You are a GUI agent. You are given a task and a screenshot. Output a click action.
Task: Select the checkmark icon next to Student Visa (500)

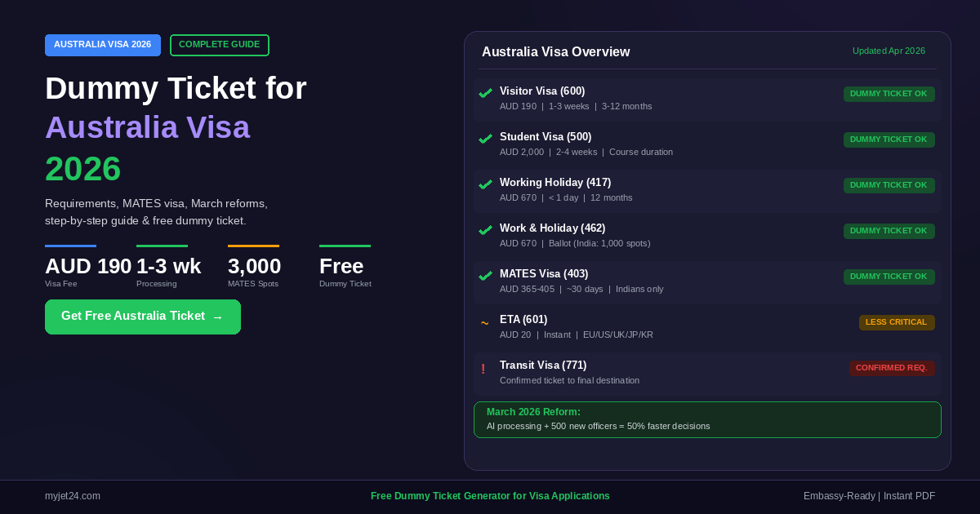(x=485, y=138)
